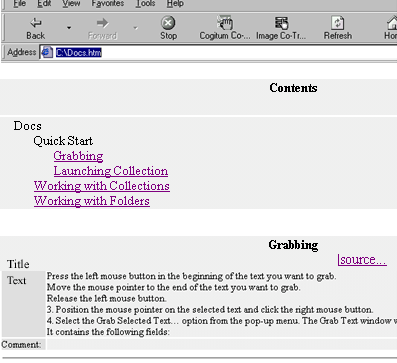Click the Address label

coord(21,52)
